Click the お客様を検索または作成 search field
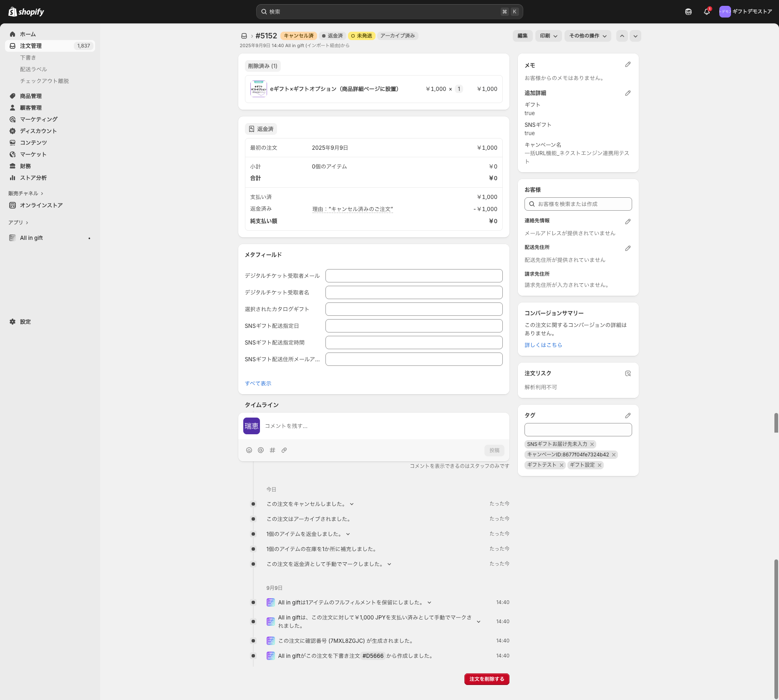779x700 pixels. pos(578,204)
